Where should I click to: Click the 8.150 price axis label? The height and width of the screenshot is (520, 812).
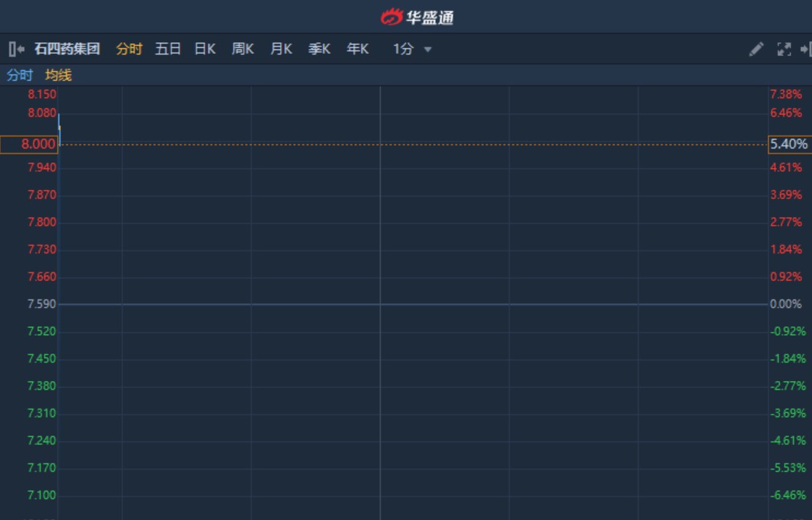point(42,94)
